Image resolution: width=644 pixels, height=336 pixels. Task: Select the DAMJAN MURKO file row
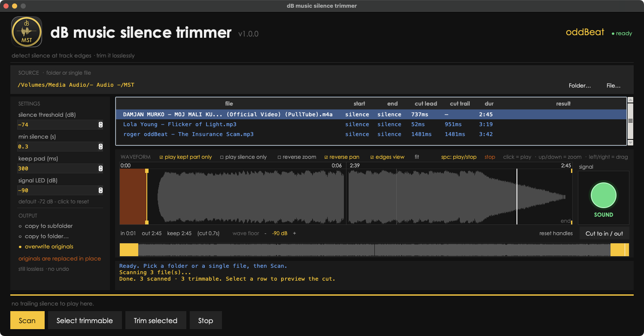coord(371,115)
